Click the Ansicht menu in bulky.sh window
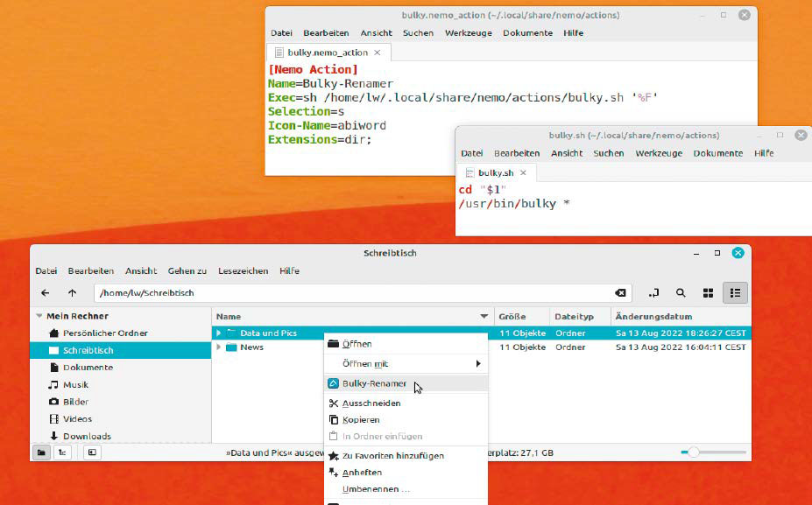812x505 pixels. pyautogui.click(x=567, y=153)
